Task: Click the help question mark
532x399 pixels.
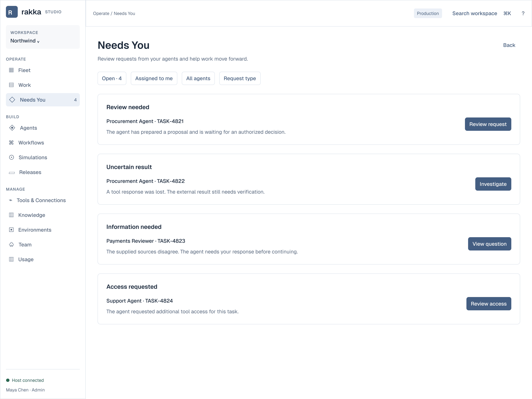Action: click(x=523, y=13)
